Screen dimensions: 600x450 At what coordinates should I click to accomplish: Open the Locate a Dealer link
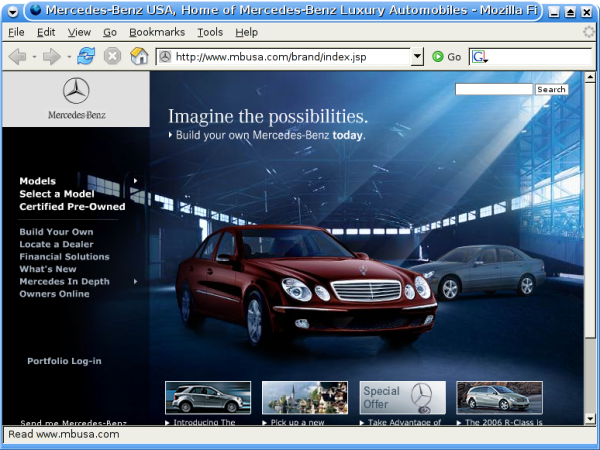coord(56,244)
